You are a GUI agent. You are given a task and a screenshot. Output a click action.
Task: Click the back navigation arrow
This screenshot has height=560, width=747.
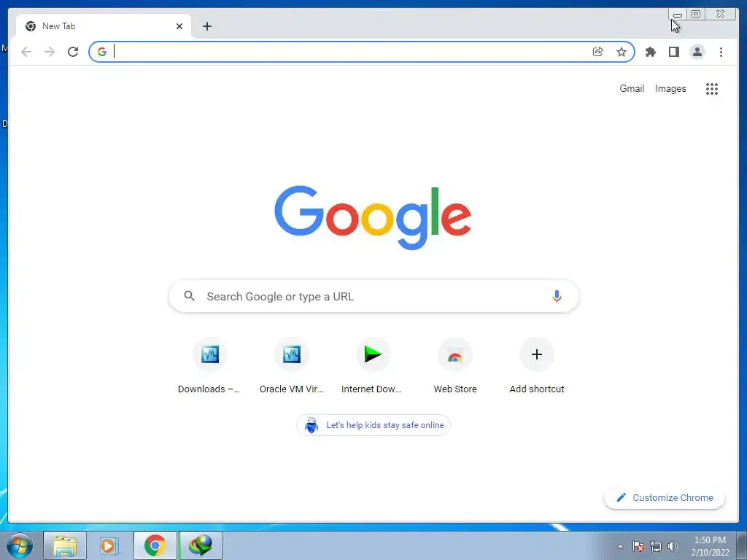coord(26,52)
